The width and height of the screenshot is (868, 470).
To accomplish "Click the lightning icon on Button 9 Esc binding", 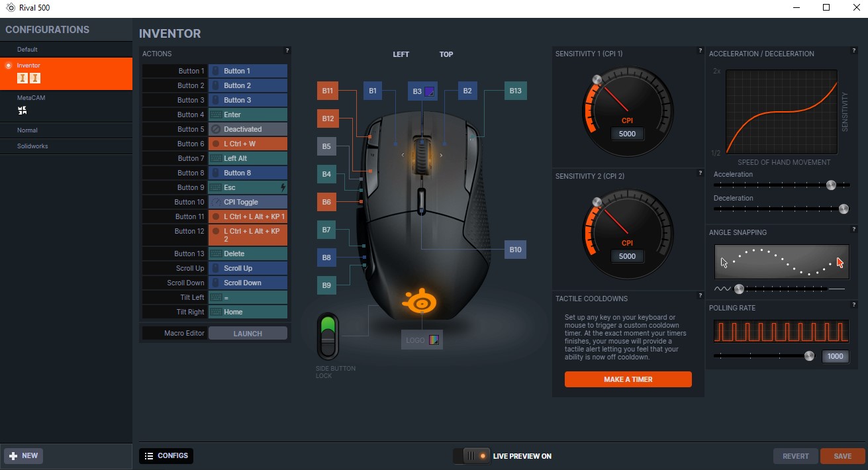I will pos(285,187).
